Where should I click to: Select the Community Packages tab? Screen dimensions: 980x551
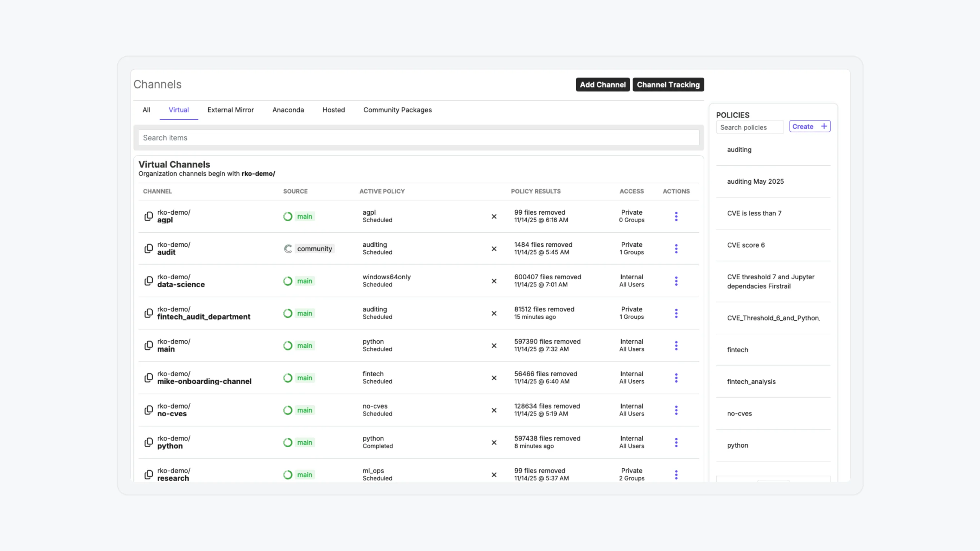pyautogui.click(x=397, y=110)
